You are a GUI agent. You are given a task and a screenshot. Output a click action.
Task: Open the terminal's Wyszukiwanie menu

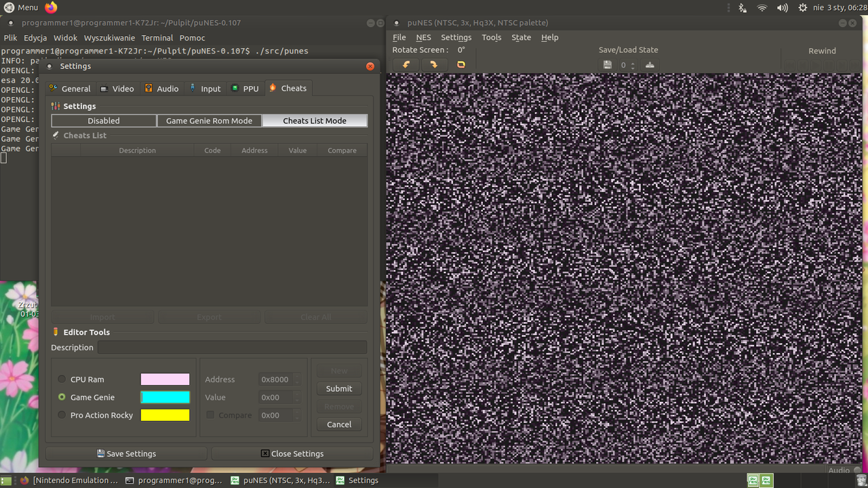pyautogui.click(x=109, y=38)
